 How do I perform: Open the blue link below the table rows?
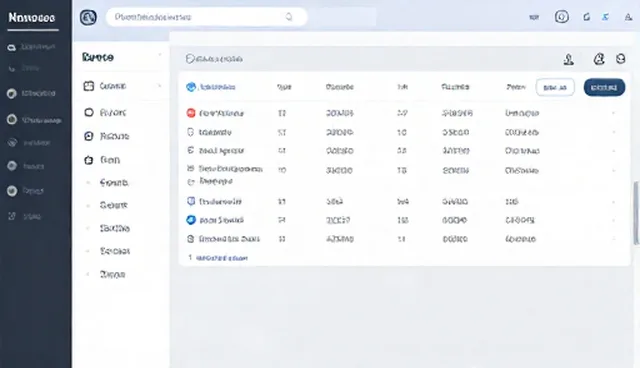pyautogui.click(x=222, y=258)
